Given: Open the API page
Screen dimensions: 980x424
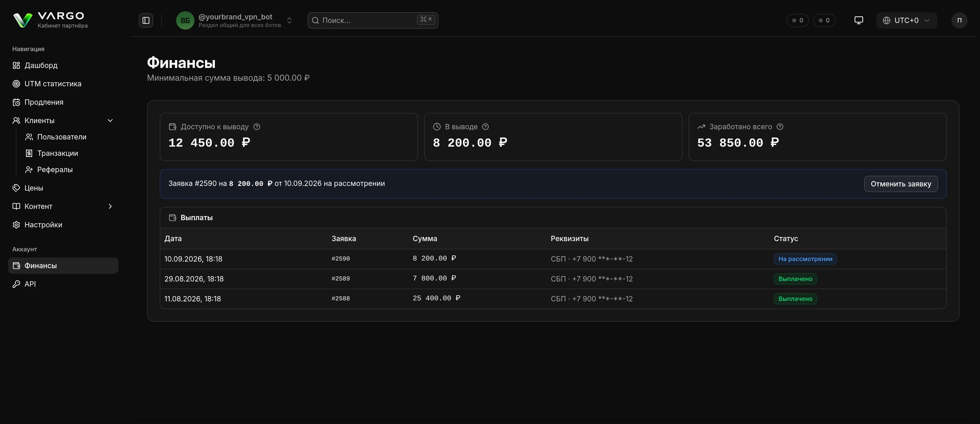Looking at the screenshot, I should tap(63, 284).
